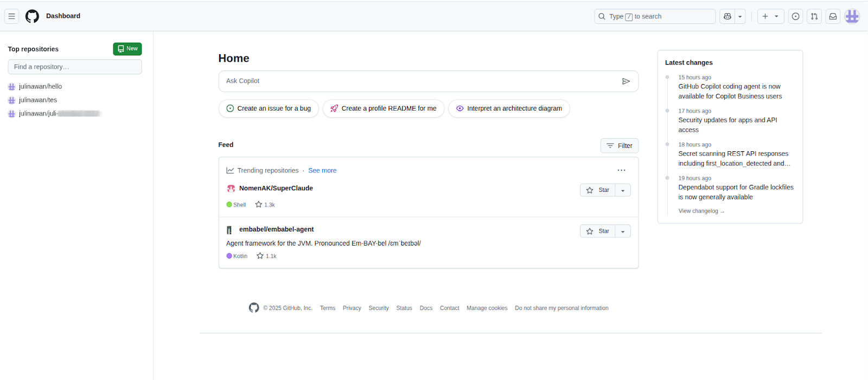868x380 pixels.
Task: Click the GitHub Octocat logo in header
Action: (x=32, y=16)
